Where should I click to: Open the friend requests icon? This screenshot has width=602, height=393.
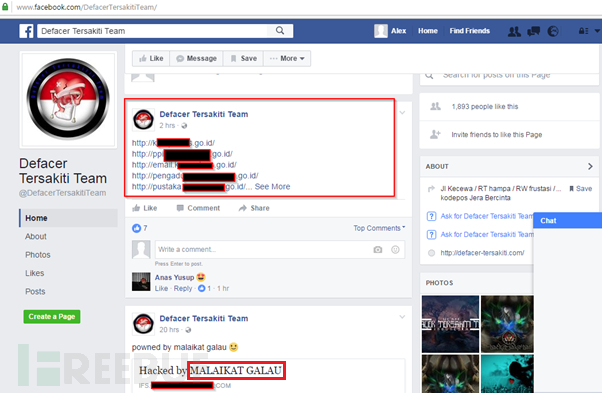(514, 31)
